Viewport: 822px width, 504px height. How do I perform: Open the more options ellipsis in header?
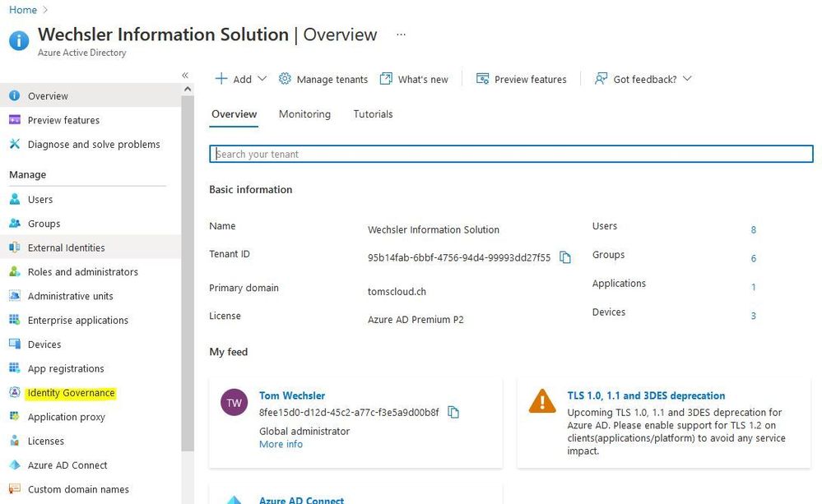click(401, 35)
